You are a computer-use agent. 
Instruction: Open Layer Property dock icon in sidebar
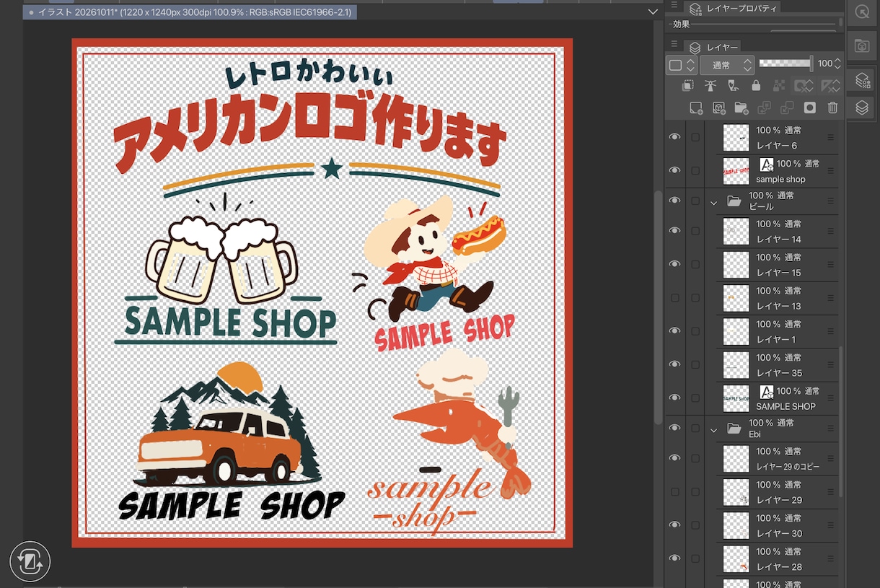[x=861, y=79]
